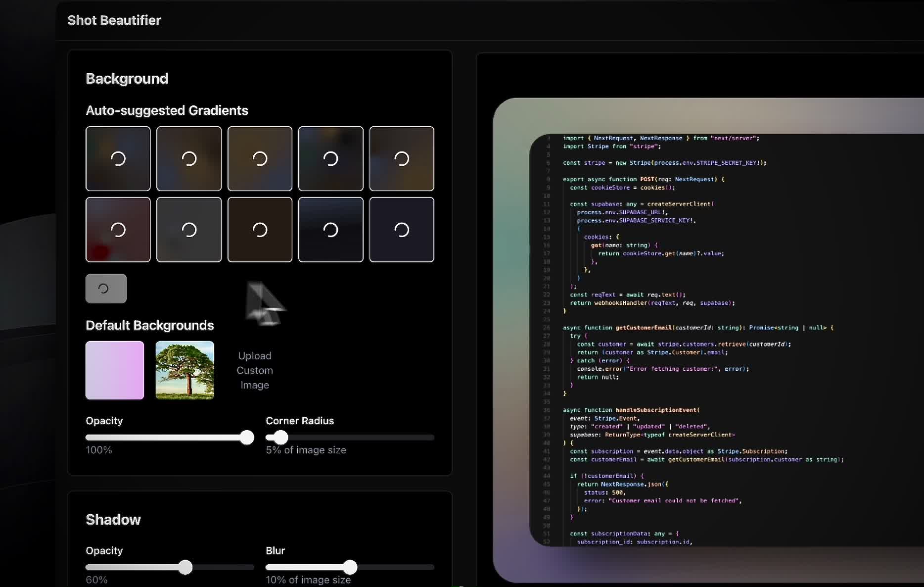Click the '60%' shadow opacity value

click(96, 580)
